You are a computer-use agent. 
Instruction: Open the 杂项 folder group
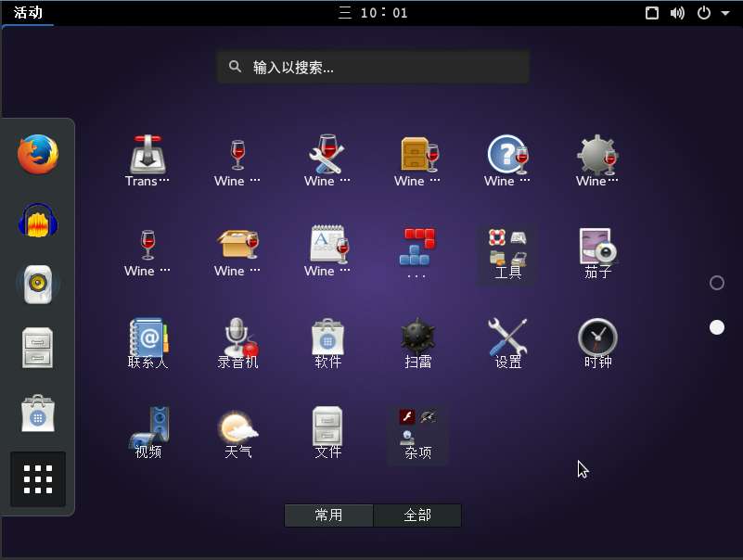417,435
